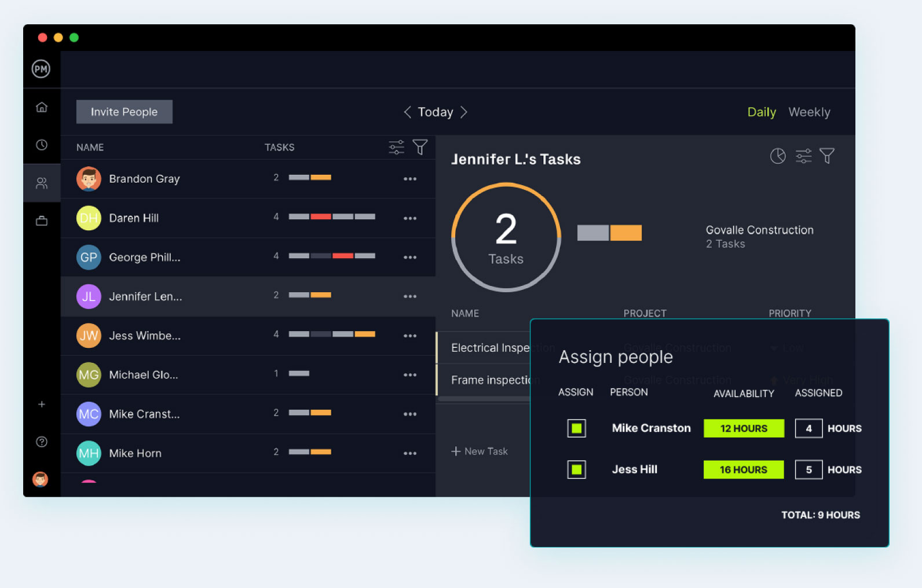Click the pie chart icon in Jennifer's tasks panel
922x588 pixels.
click(777, 156)
